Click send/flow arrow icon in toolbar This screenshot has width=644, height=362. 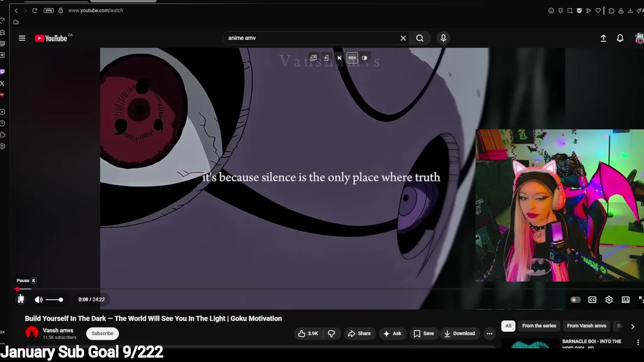click(589, 11)
